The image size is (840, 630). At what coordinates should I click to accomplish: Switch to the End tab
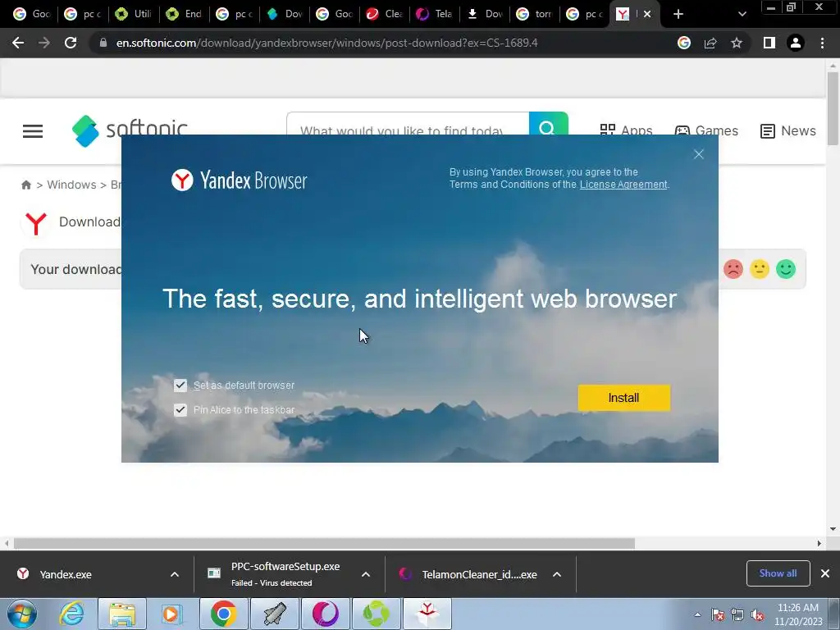pos(184,14)
